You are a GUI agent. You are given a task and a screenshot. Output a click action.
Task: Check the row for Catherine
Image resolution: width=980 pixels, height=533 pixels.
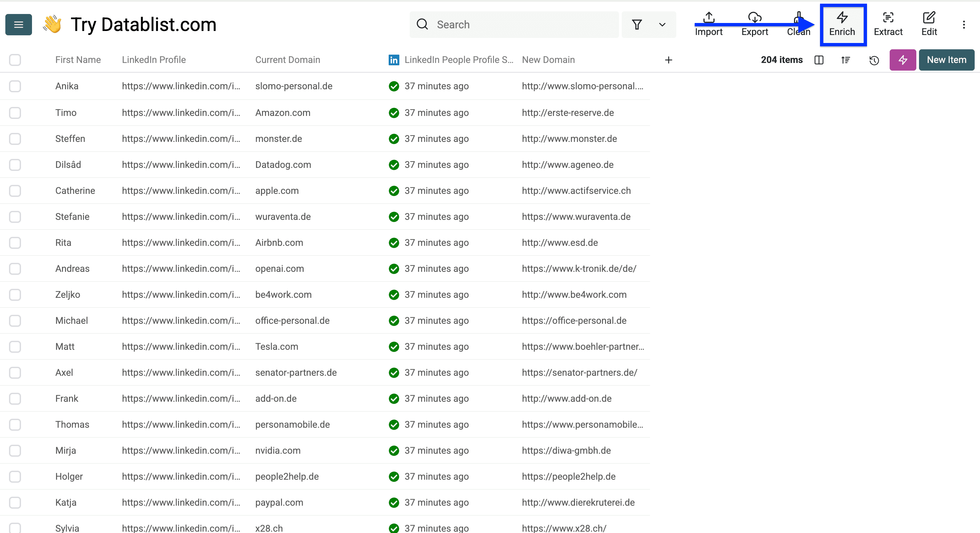tap(15, 191)
